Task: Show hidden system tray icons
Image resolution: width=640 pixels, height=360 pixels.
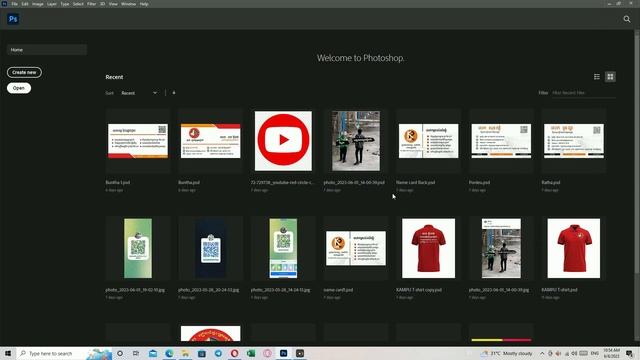Action: coord(542,353)
